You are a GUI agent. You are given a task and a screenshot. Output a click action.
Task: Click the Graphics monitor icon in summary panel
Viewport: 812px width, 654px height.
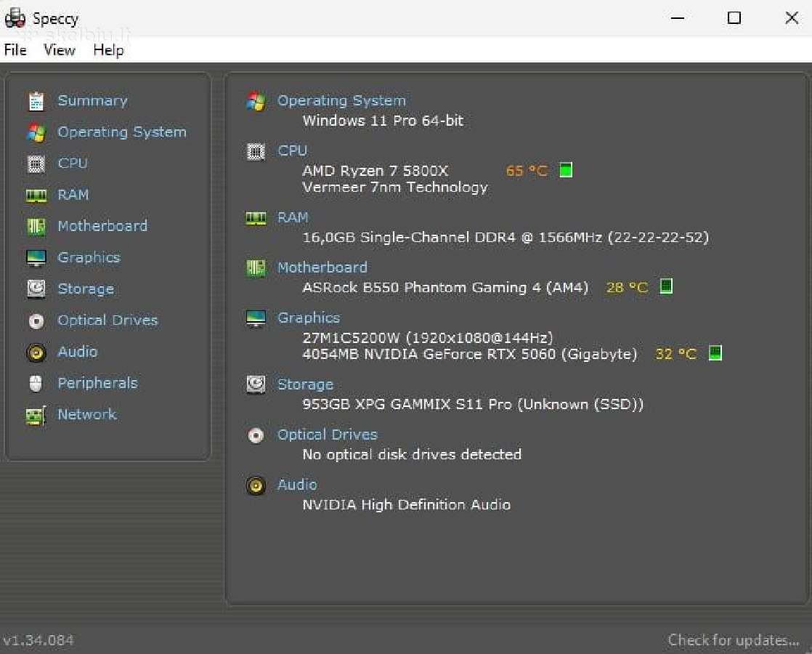point(256,319)
